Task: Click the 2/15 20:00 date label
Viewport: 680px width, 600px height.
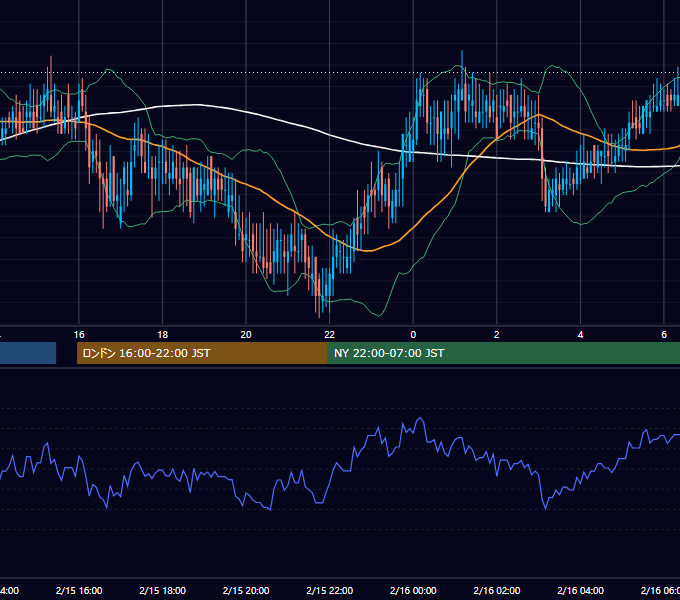Action: (246, 590)
